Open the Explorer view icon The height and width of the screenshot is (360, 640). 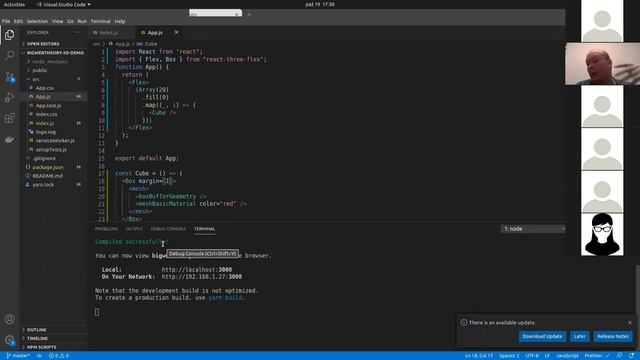click(x=9, y=35)
